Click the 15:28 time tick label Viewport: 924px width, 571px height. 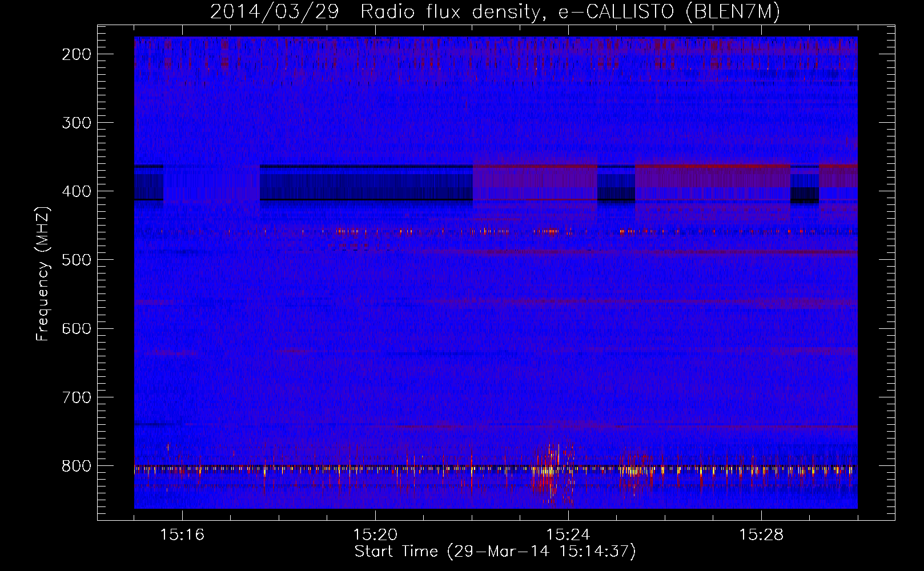(761, 535)
